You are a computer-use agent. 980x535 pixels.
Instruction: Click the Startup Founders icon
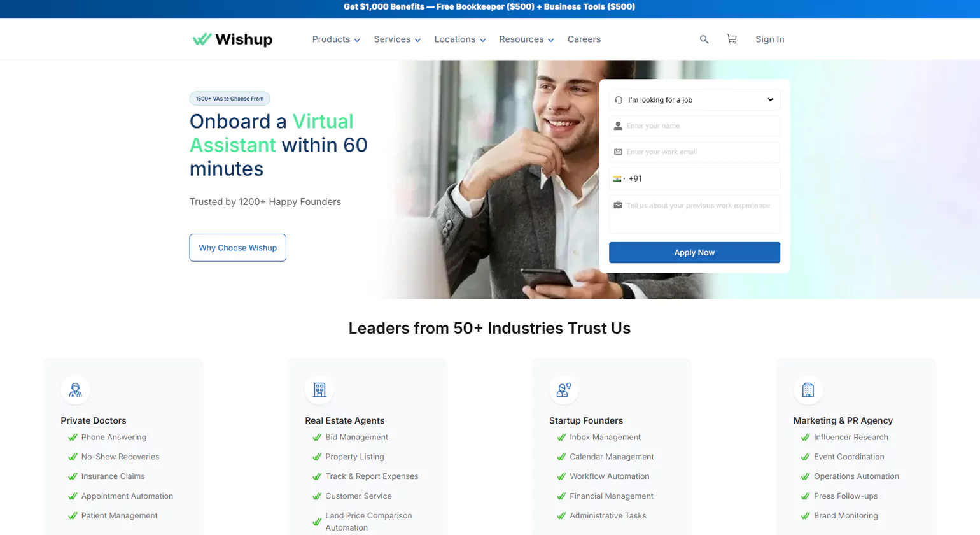point(564,390)
